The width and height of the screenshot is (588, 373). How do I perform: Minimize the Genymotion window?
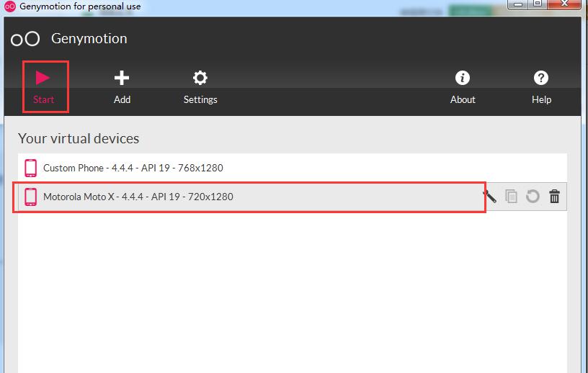tap(519, 4)
